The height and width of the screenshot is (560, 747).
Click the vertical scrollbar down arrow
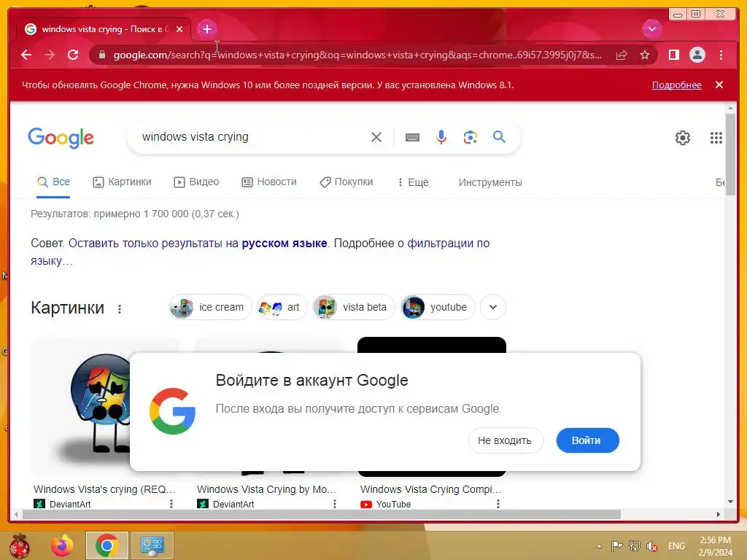coord(730,502)
